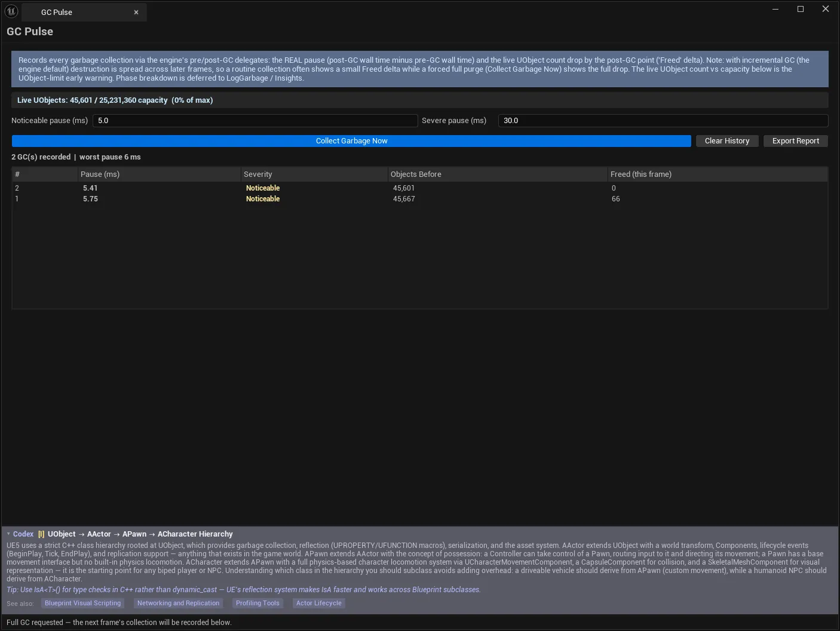Open Networking and Replication related topic
Viewport: 840px width, 631px height.
coord(178,604)
